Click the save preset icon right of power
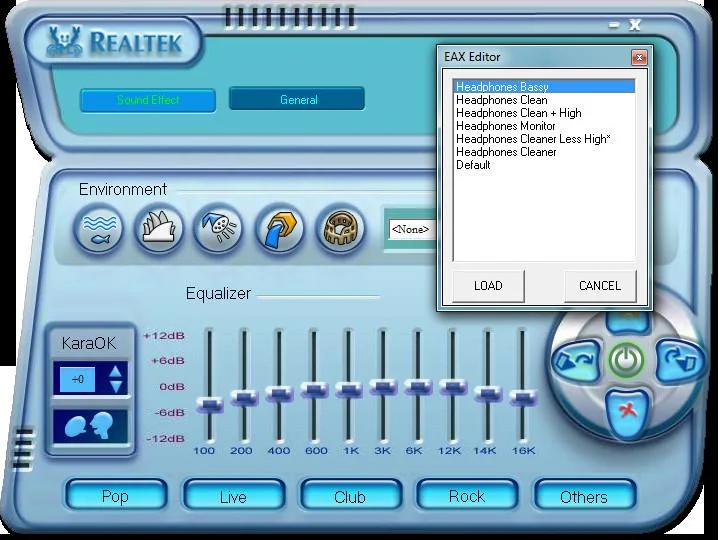 click(679, 361)
